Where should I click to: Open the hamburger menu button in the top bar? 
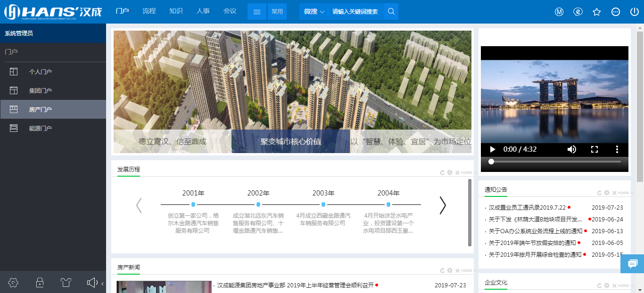coord(257,12)
